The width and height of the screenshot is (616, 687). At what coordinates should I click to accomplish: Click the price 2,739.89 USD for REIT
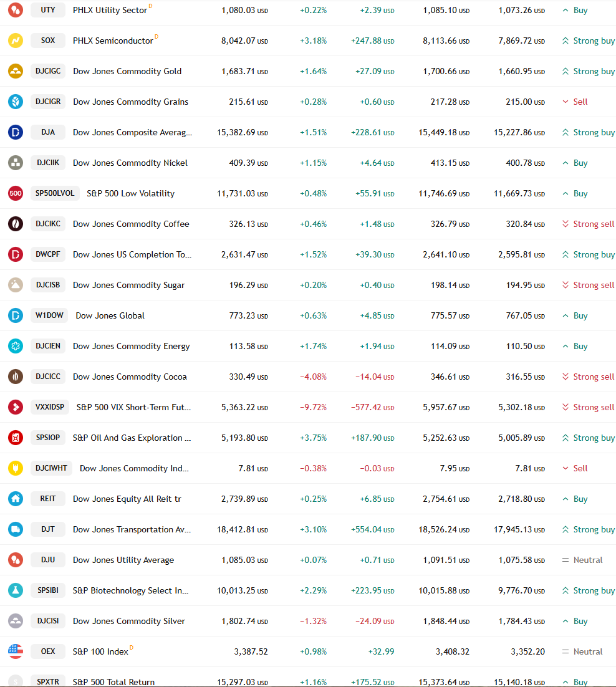pos(244,499)
